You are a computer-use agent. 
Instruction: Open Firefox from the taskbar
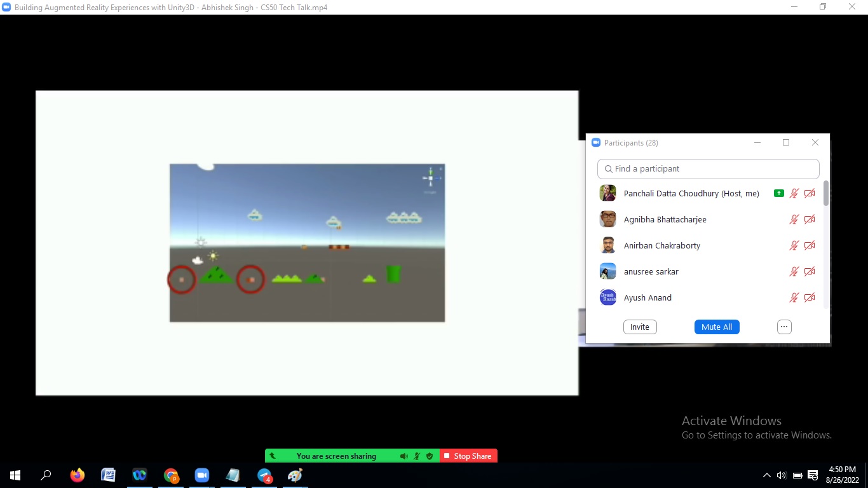point(78,475)
